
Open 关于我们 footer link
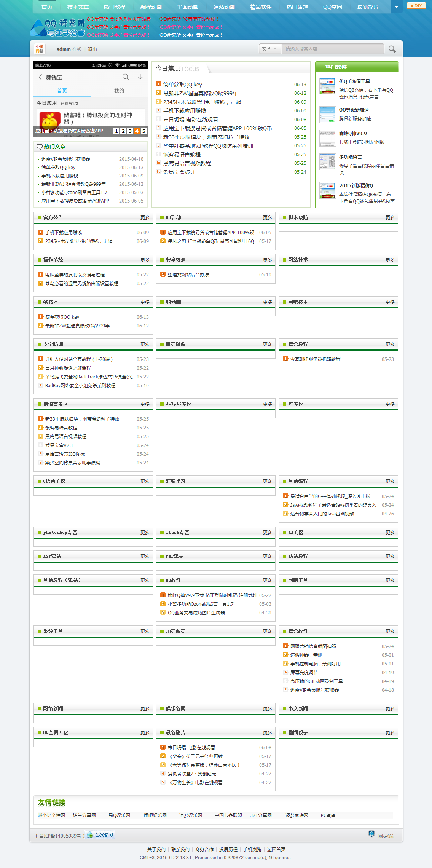coord(156,850)
